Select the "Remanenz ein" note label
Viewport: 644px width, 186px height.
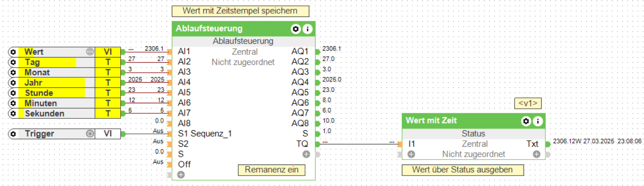[x=271, y=170]
